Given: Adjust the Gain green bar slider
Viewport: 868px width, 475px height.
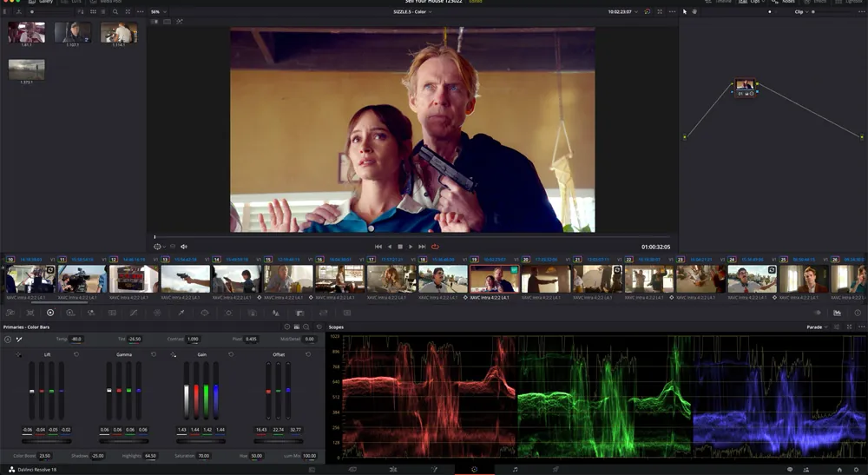Looking at the screenshot, I should [206, 391].
